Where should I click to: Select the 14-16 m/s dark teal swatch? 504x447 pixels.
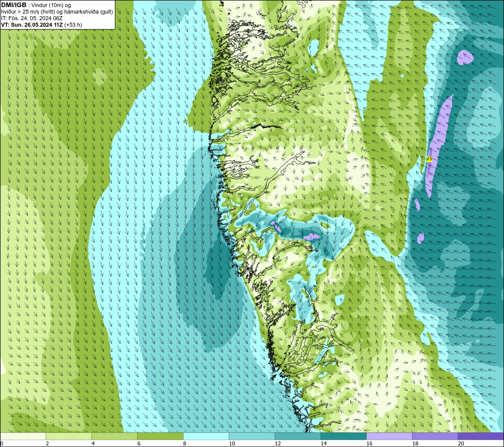coord(344,436)
